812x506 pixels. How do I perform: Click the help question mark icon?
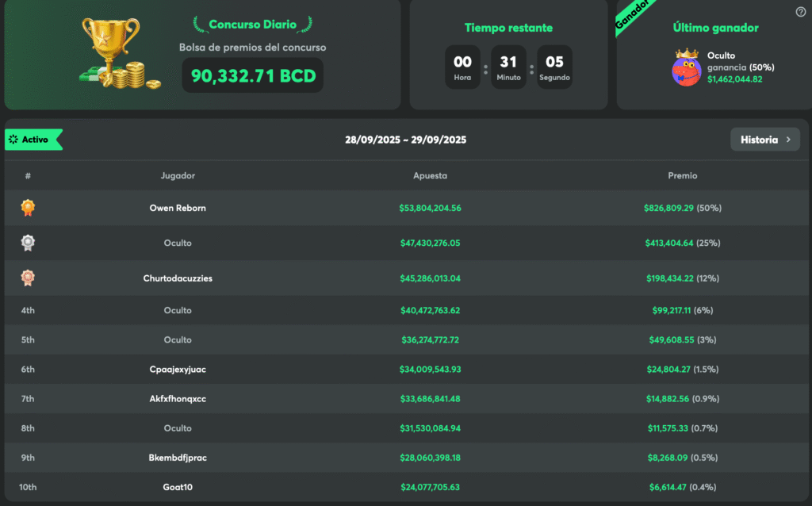coord(800,12)
